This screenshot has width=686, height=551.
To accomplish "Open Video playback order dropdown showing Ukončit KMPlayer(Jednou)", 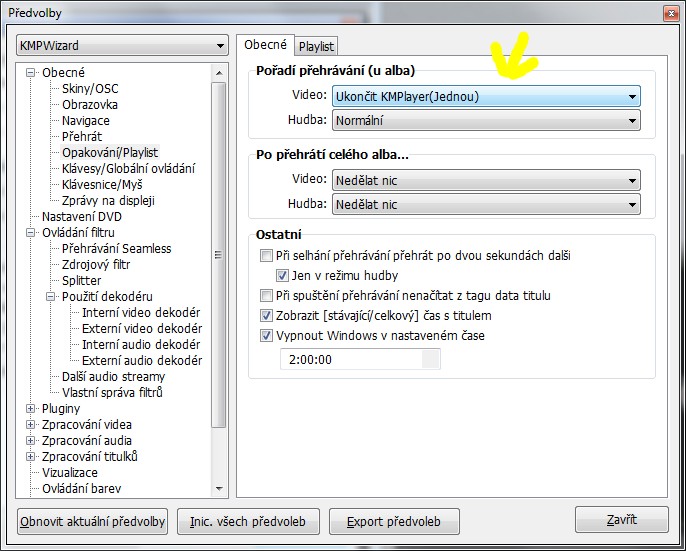I will click(x=486, y=96).
